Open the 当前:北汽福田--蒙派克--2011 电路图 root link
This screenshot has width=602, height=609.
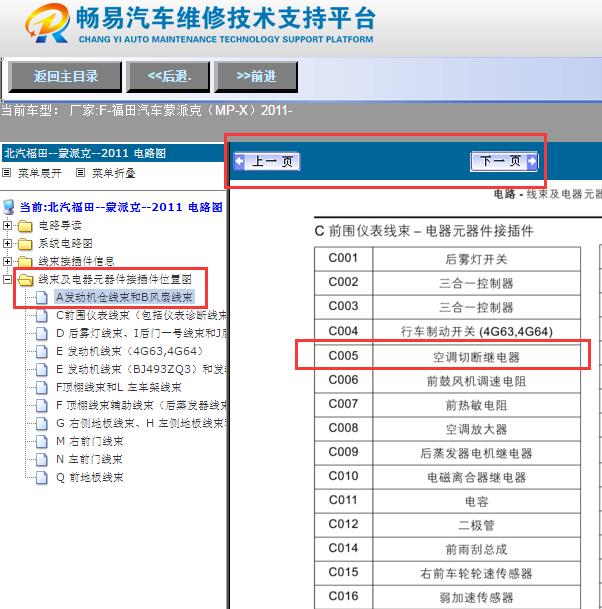coord(121,207)
